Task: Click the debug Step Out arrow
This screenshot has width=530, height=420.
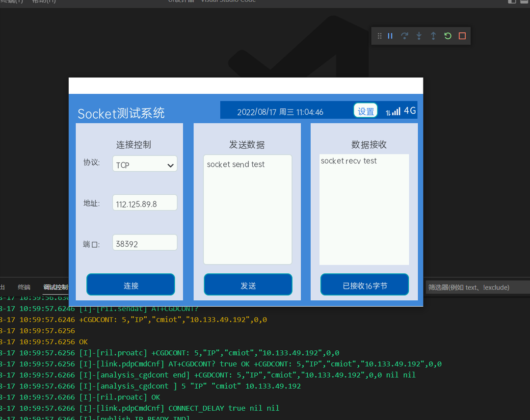Action: [x=433, y=36]
